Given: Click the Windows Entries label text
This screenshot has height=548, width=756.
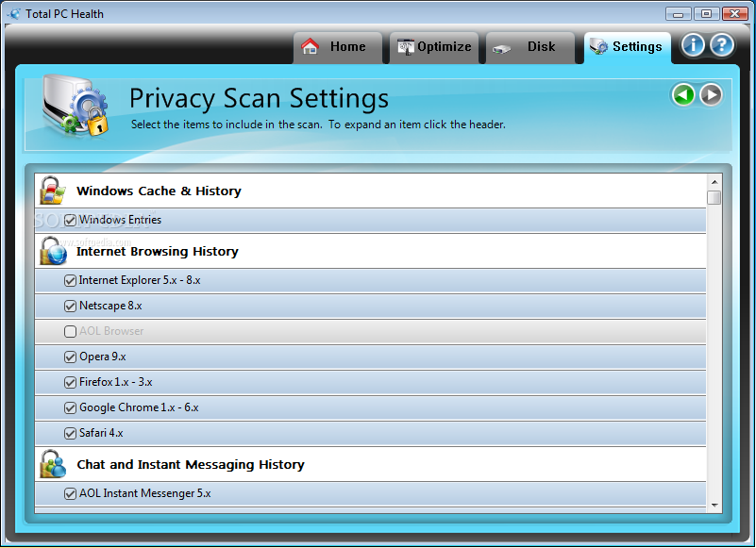Looking at the screenshot, I should tap(120, 220).
